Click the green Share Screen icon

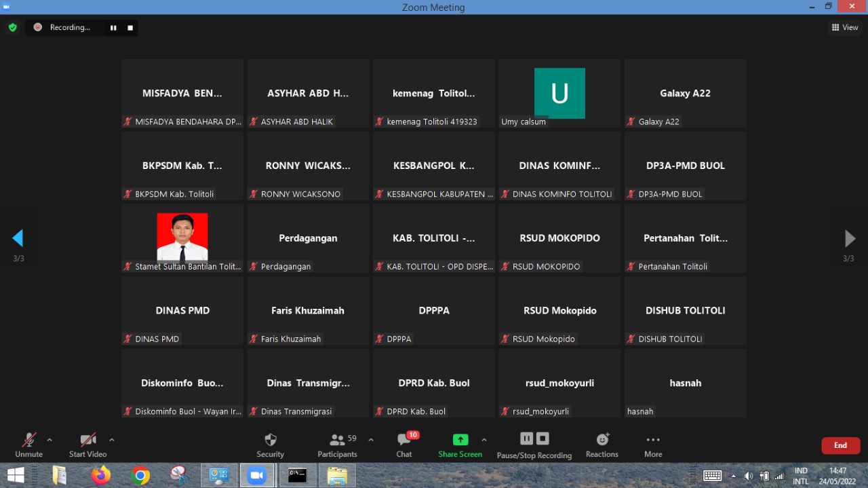click(460, 440)
